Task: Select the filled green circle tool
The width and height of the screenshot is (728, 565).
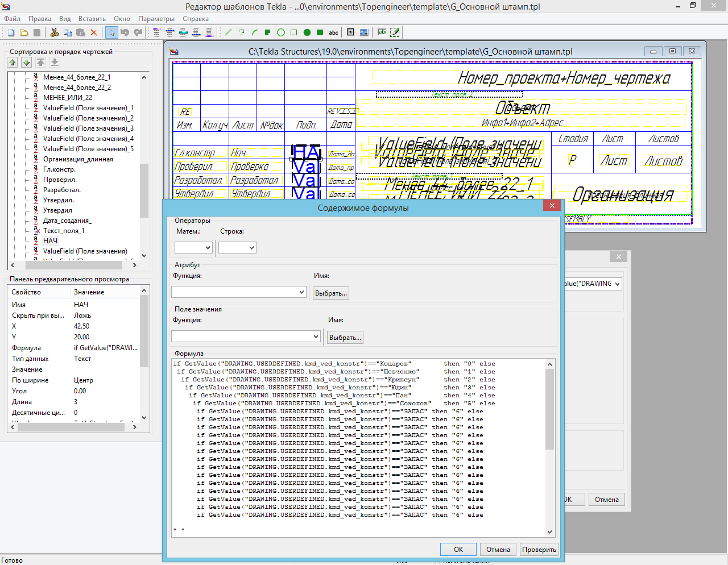Action: coord(307,32)
